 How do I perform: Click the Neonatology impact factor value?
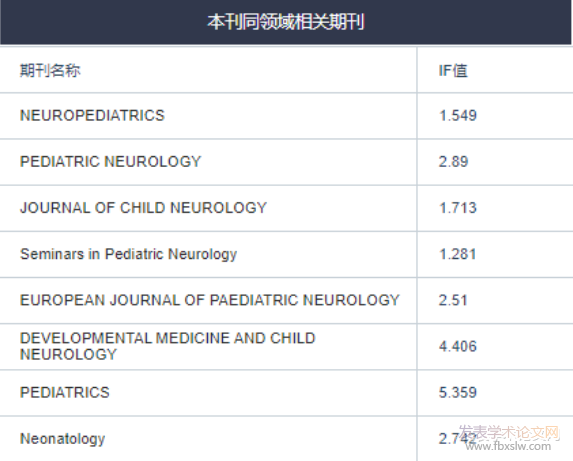(x=458, y=439)
